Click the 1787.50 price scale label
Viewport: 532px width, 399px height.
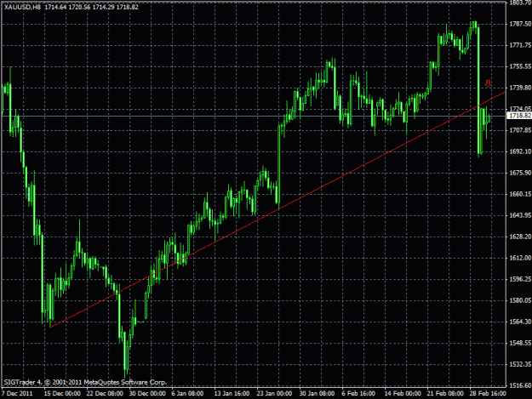pyautogui.click(x=520, y=24)
